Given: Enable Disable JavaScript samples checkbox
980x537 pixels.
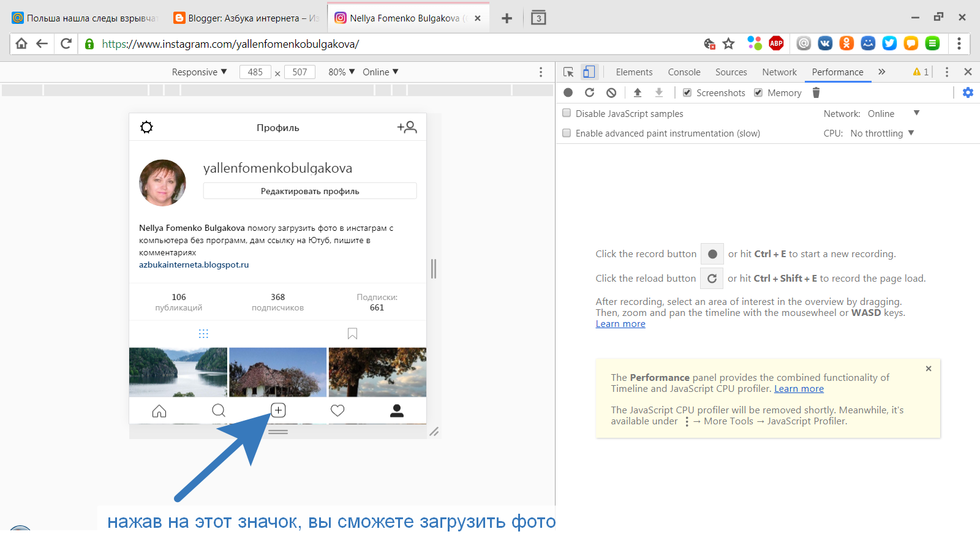Looking at the screenshot, I should point(567,113).
